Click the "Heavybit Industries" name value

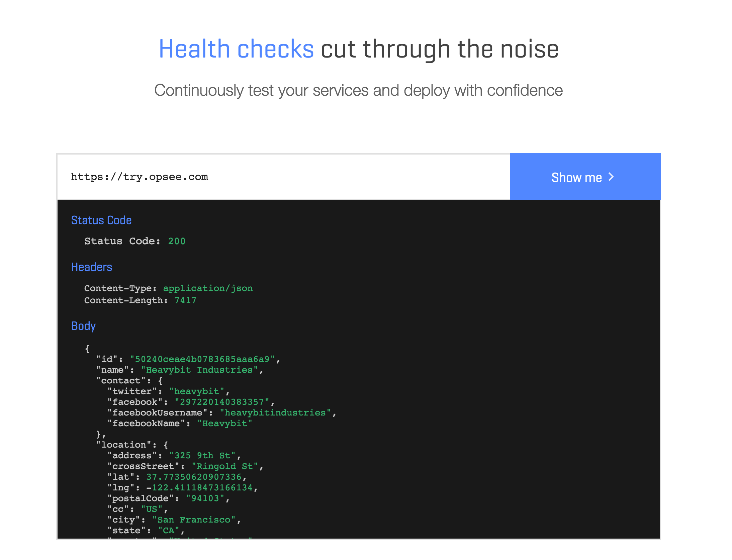(x=199, y=370)
